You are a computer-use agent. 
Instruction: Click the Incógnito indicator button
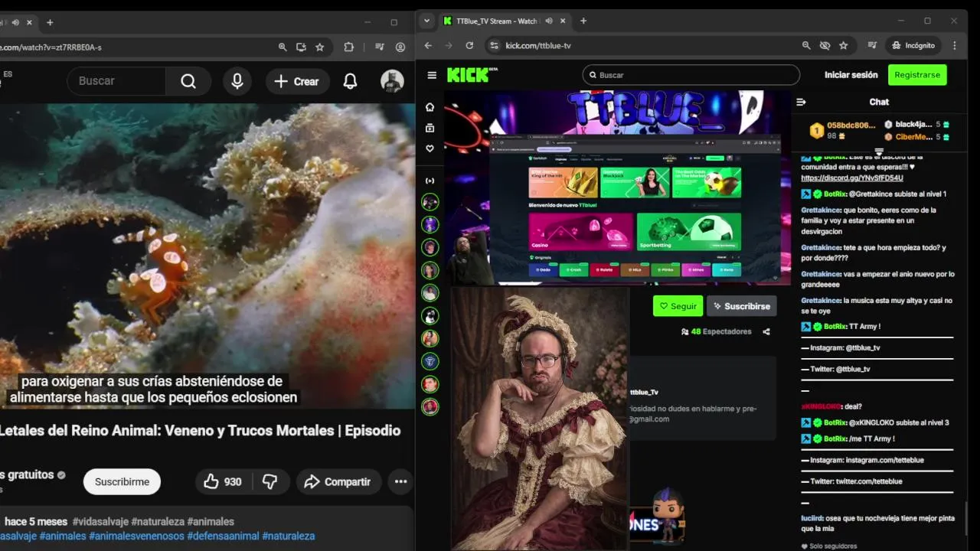click(x=913, y=46)
